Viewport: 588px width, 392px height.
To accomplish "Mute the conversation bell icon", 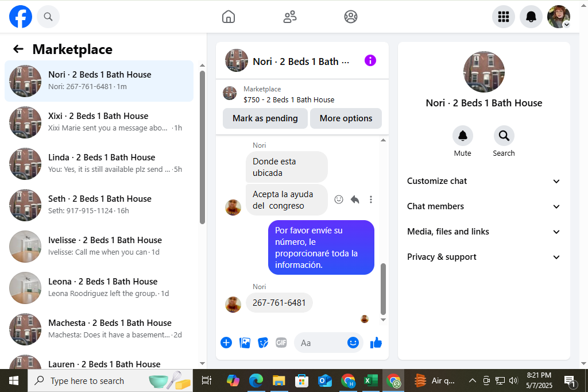I will click(462, 136).
